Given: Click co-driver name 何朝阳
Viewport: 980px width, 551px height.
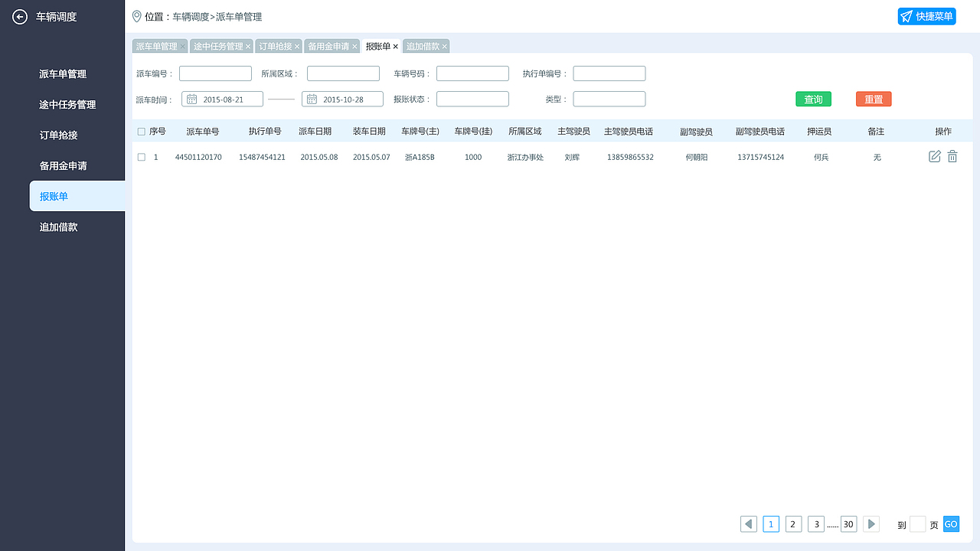Looking at the screenshot, I should point(697,157).
